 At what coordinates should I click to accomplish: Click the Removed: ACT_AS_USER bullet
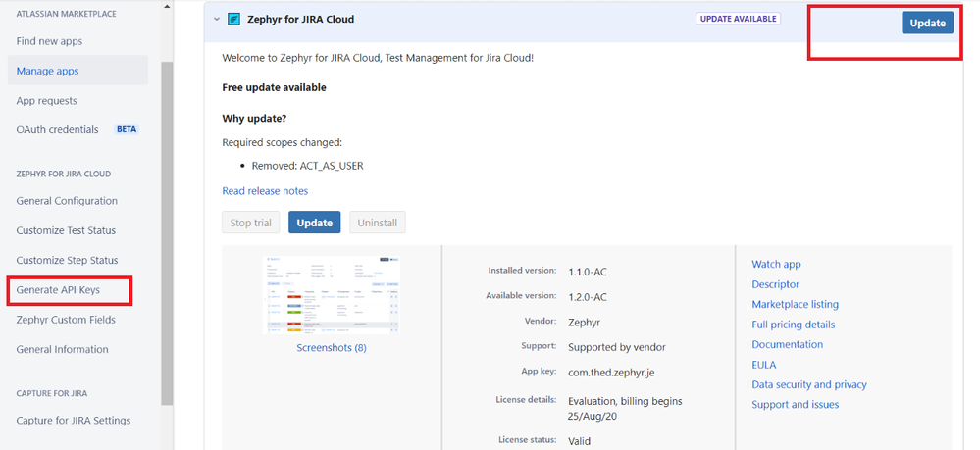coord(307,166)
